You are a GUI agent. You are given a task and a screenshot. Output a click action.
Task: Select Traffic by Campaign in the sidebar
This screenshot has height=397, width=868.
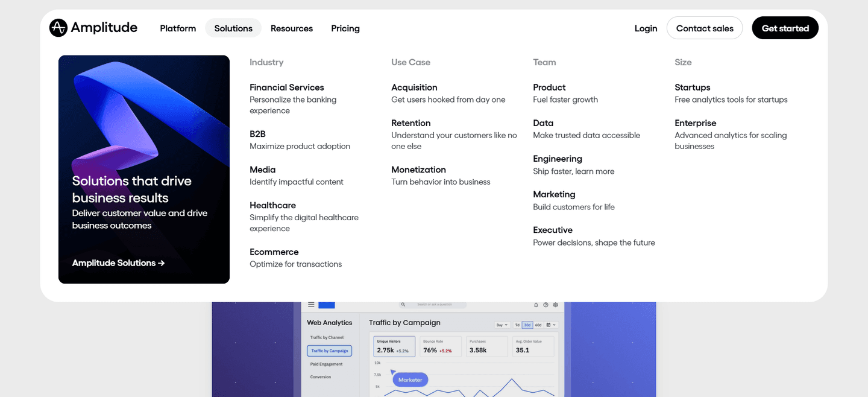[330, 351]
